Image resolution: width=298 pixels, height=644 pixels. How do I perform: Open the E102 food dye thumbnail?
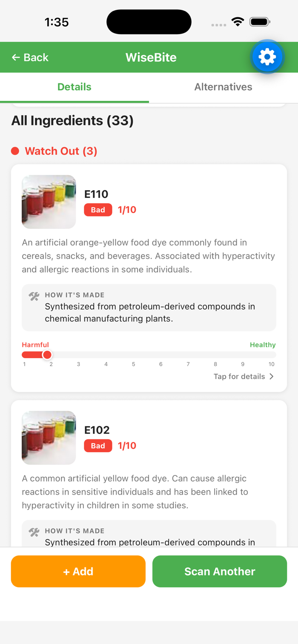point(49,438)
